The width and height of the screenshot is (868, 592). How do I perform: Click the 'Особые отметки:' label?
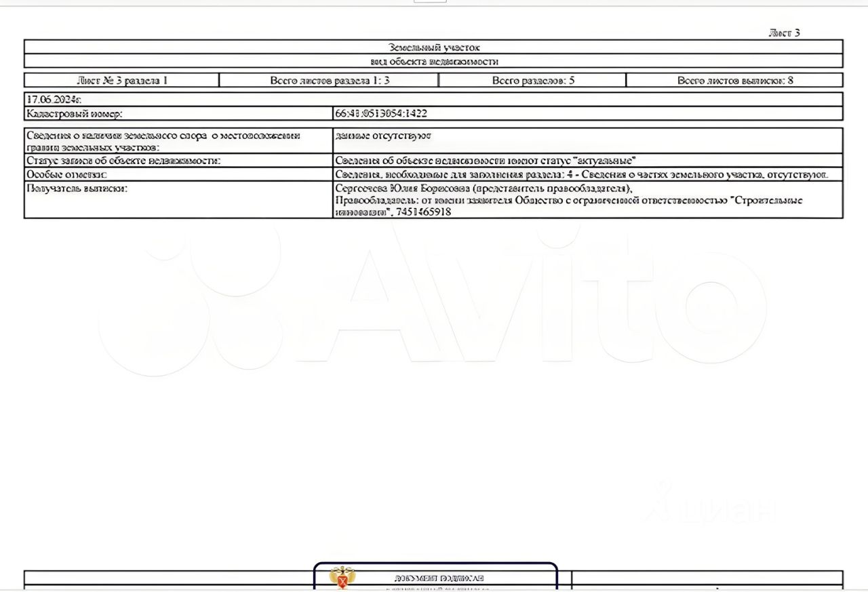[66, 175]
